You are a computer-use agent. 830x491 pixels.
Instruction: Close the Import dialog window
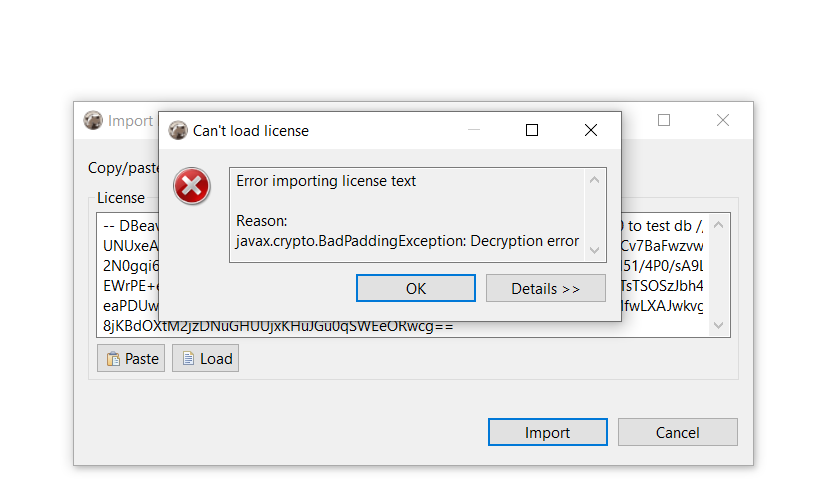pos(723,120)
